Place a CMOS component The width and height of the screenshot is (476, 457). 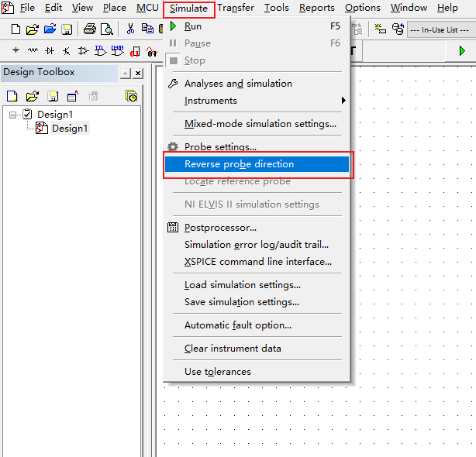pyautogui.click(x=118, y=51)
